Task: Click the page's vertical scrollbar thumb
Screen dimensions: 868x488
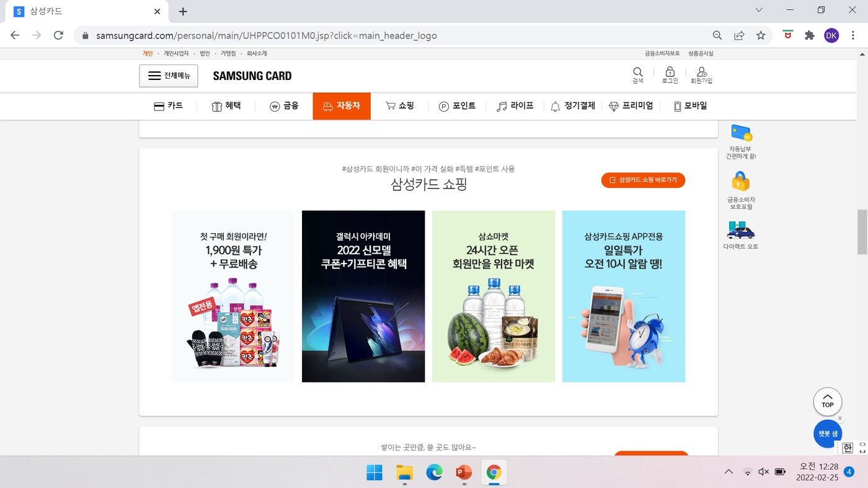Action: click(x=862, y=232)
